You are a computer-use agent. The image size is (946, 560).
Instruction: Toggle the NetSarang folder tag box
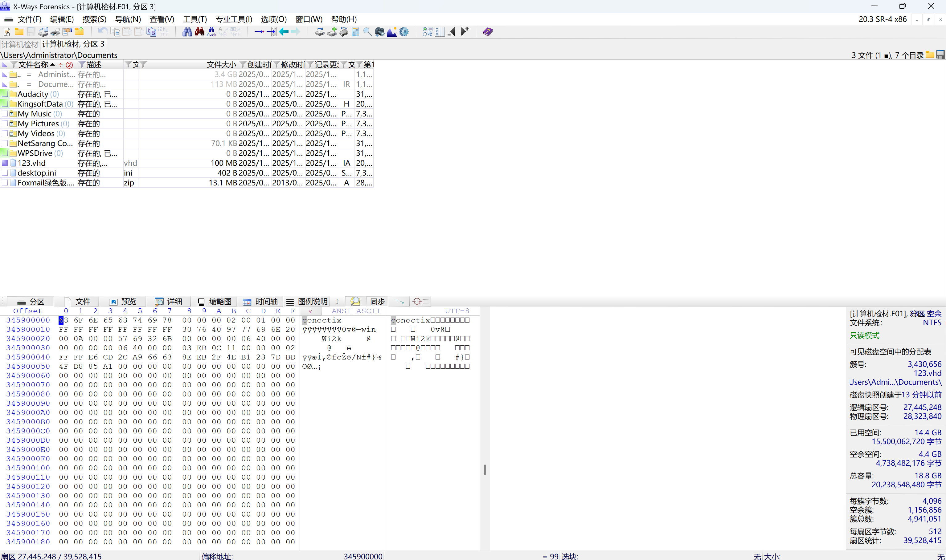coord(5,143)
